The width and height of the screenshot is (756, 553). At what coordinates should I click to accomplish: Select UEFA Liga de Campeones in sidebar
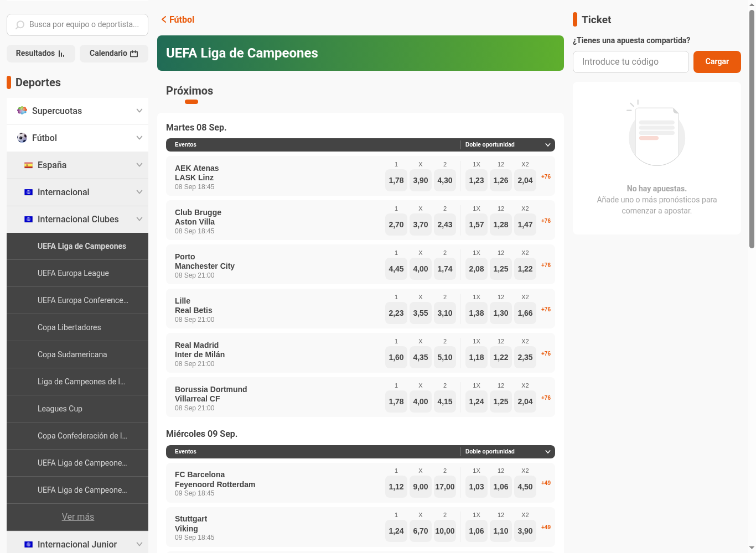pos(77,246)
